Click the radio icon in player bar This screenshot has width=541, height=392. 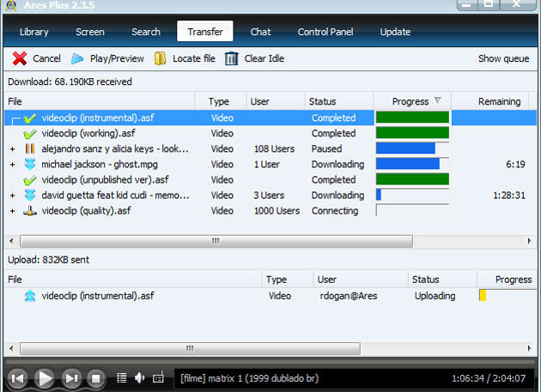158,378
